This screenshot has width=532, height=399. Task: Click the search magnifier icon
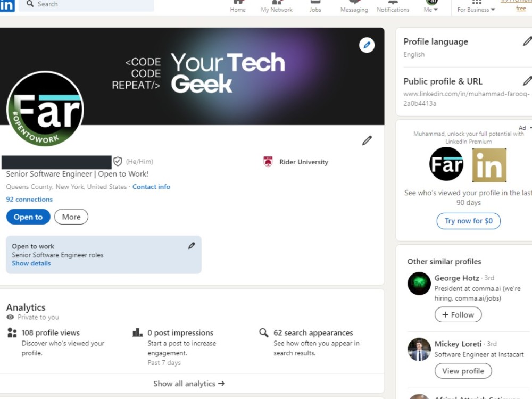[x=30, y=4]
